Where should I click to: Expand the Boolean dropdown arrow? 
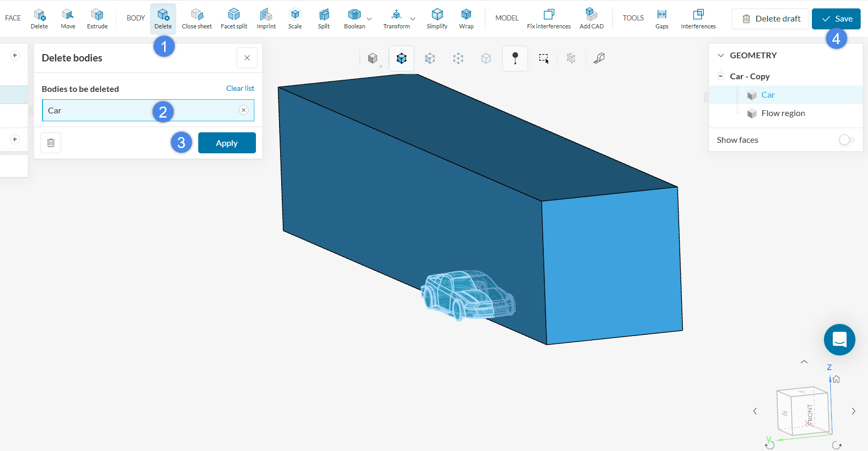[369, 19]
